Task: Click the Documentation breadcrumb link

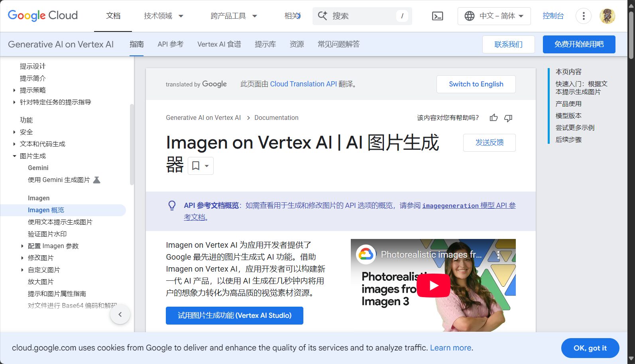Action: pyautogui.click(x=276, y=118)
